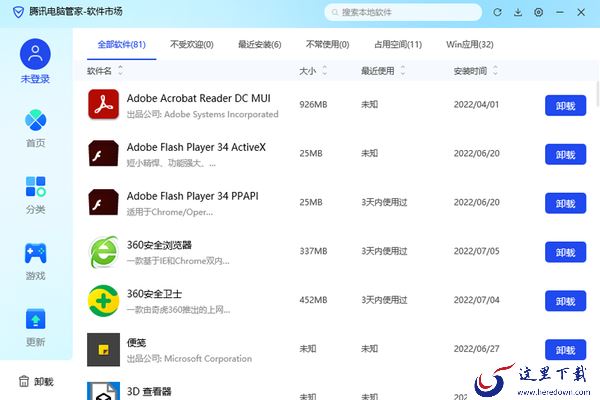The width and height of the screenshot is (600, 400).
Task: Open 游戏 games in the sidebar
Action: pos(35,261)
